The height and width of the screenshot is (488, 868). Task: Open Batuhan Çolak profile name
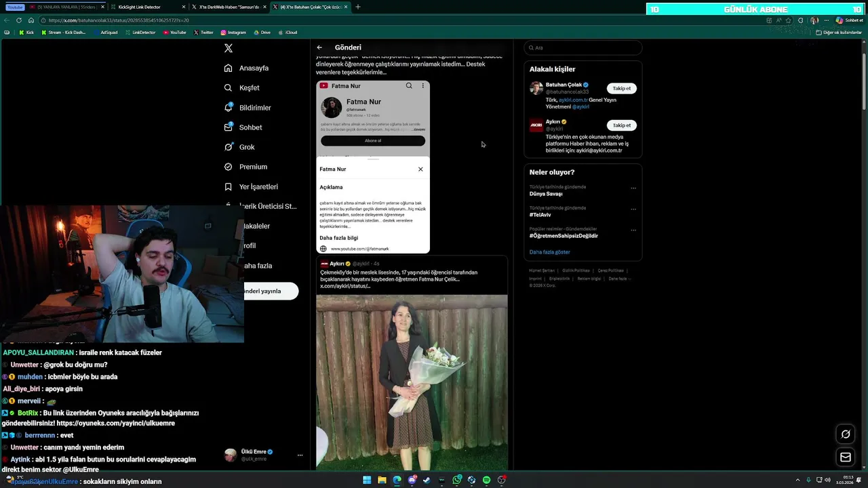pyautogui.click(x=564, y=85)
